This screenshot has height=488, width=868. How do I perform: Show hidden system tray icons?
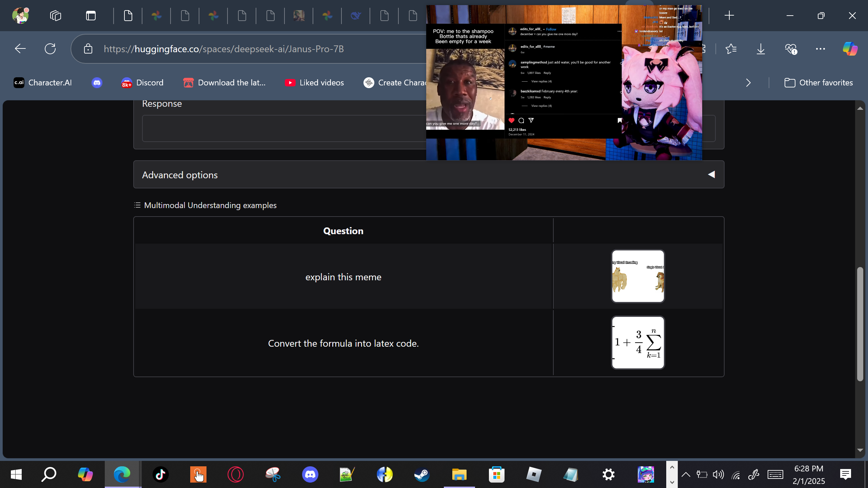click(686, 474)
